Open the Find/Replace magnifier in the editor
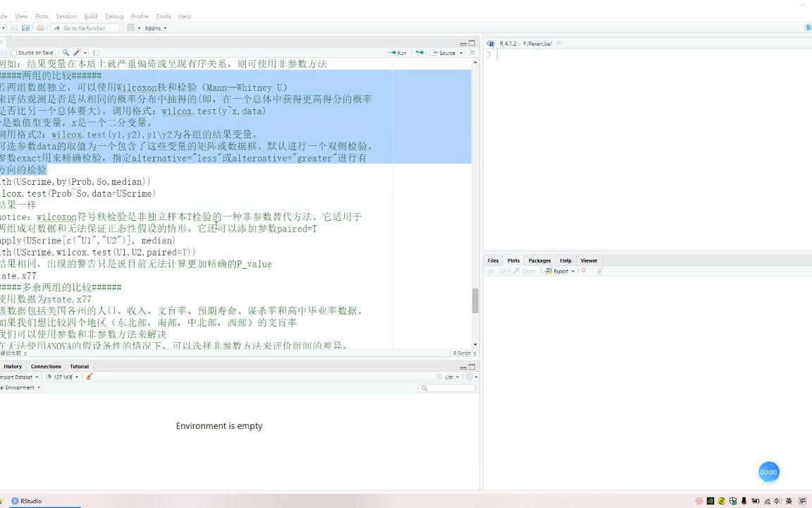 click(x=65, y=52)
